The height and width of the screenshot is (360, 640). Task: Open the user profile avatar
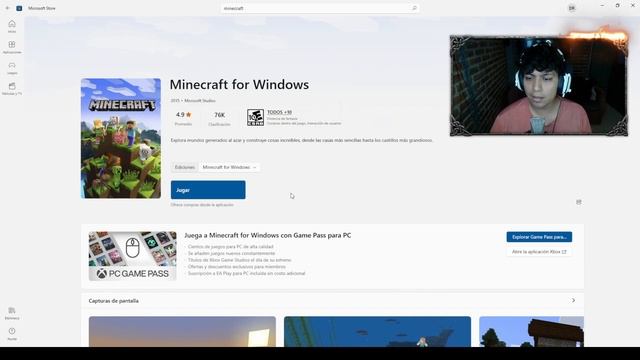pyautogui.click(x=571, y=8)
